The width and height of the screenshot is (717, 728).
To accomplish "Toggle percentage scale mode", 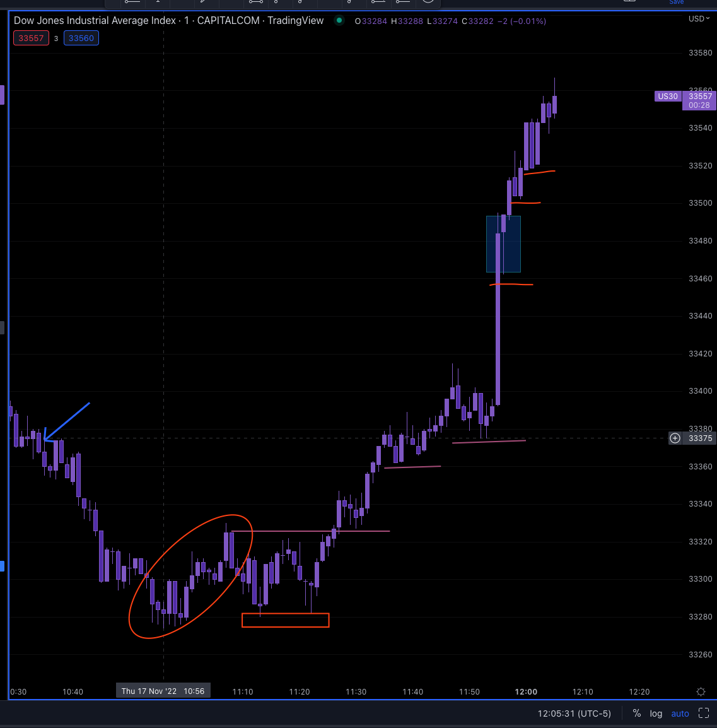I will 636,713.
